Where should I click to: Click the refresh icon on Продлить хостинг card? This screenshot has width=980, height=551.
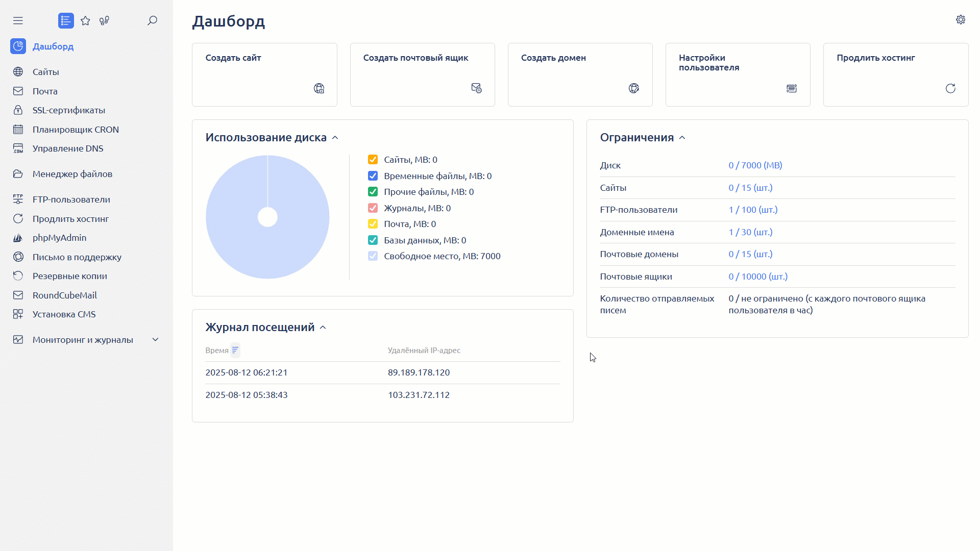coord(950,88)
